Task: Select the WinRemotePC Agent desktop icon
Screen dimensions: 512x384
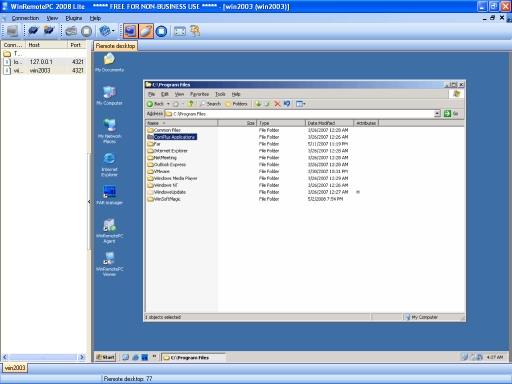Action: click(x=109, y=231)
